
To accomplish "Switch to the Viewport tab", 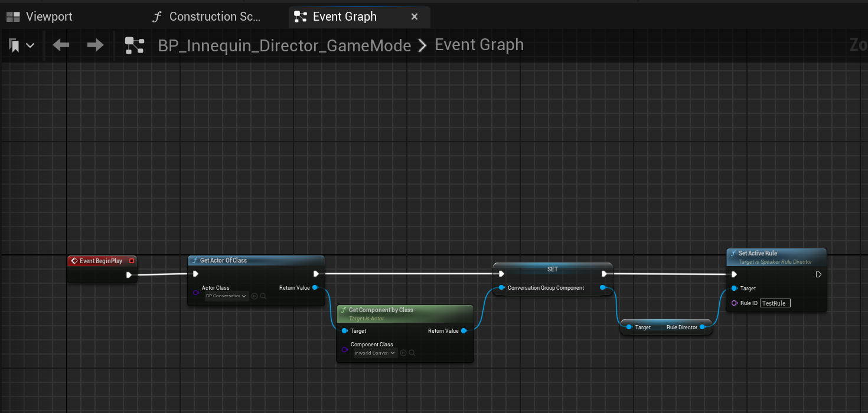I will pos(39,17).
